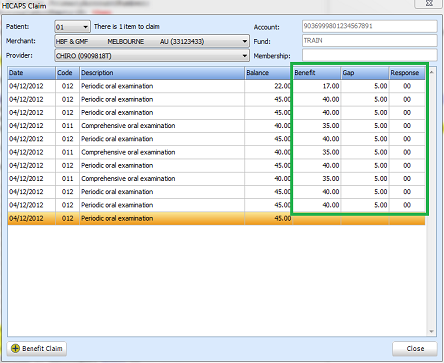This screenshot has width=444, height=363.
Task: Close the dialog with the Close button
Action: coord(415,349)
